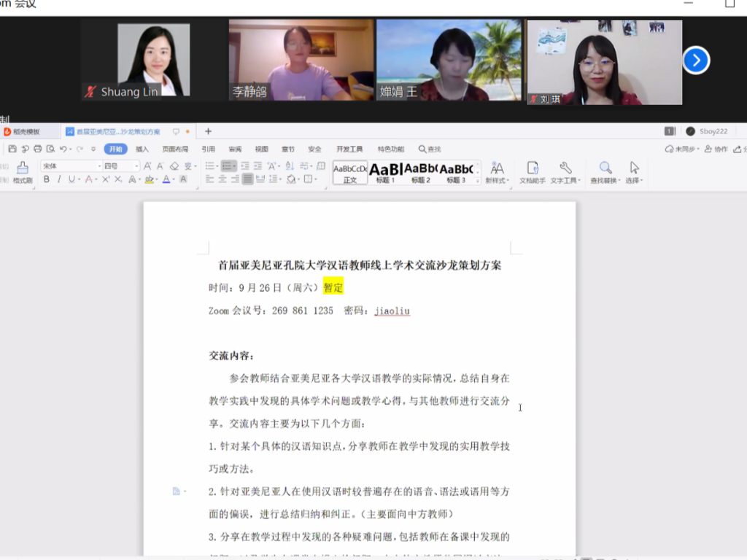Click the highlighted word 暂定 in document
This screenshot has height=560, width=747.
tap(333, 287)
